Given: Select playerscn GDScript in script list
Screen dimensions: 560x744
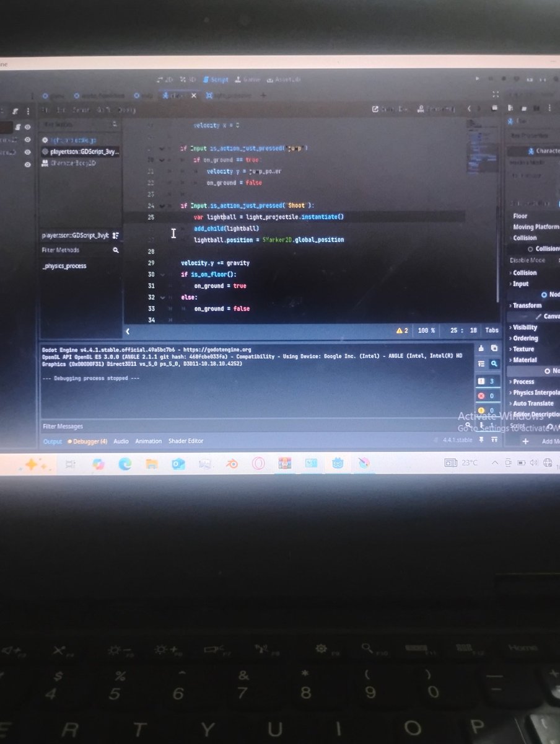Looking at the screenshot, I should pyautogui.click(x=80, y=151).
